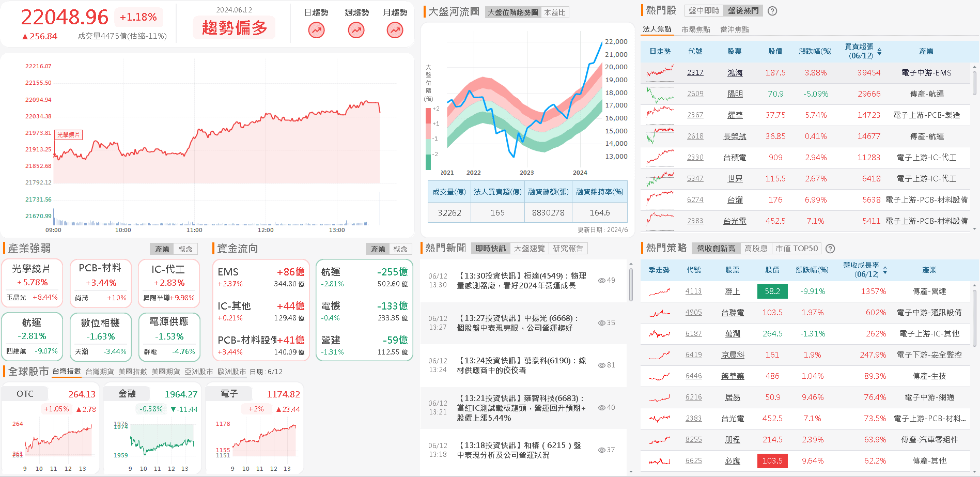Open 法人焦點 tab
The width and height of the screenshot is (980, 477).
(x=657, y=29)
